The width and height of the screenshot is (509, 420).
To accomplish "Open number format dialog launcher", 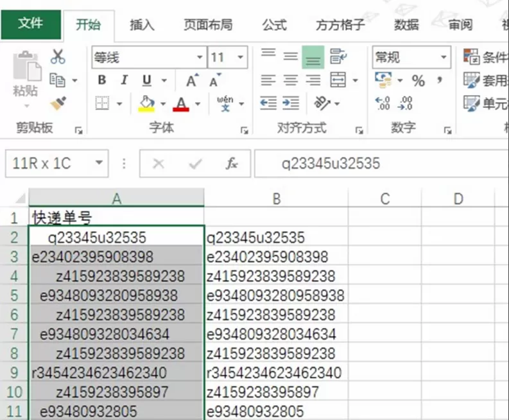I will tap(447, 130).
